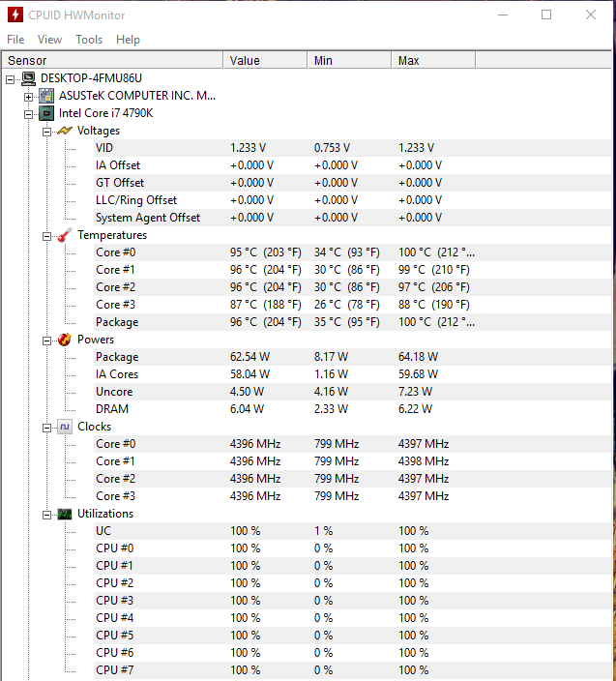The width and height of the screenshot is (616, 681).
Task: Collapse the Powers group
Action: click(x=46, y=340)
